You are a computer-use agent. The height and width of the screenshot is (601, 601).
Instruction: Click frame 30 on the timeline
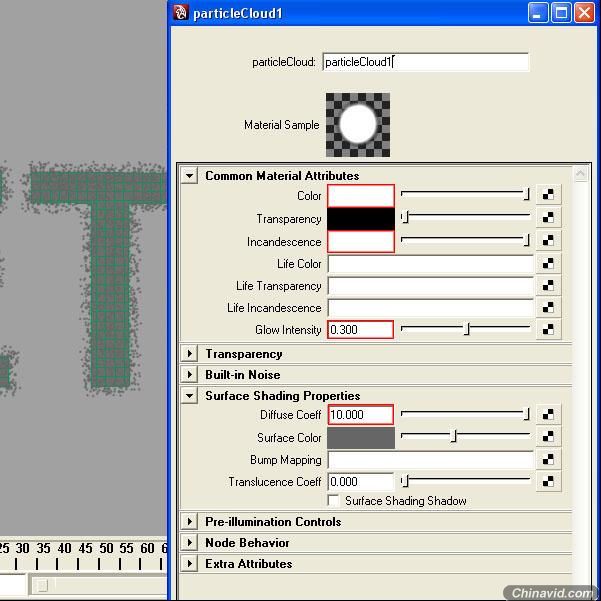point(23,548)
